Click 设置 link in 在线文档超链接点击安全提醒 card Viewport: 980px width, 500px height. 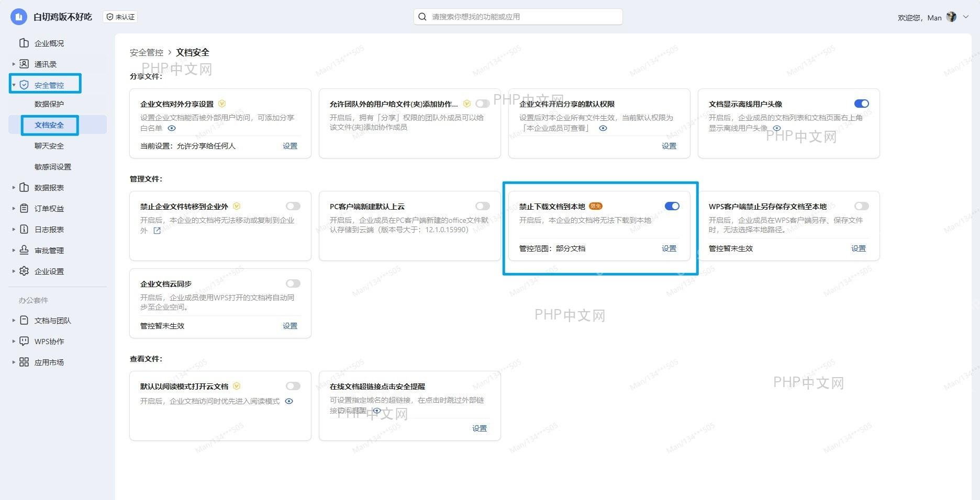pos(480,428)
